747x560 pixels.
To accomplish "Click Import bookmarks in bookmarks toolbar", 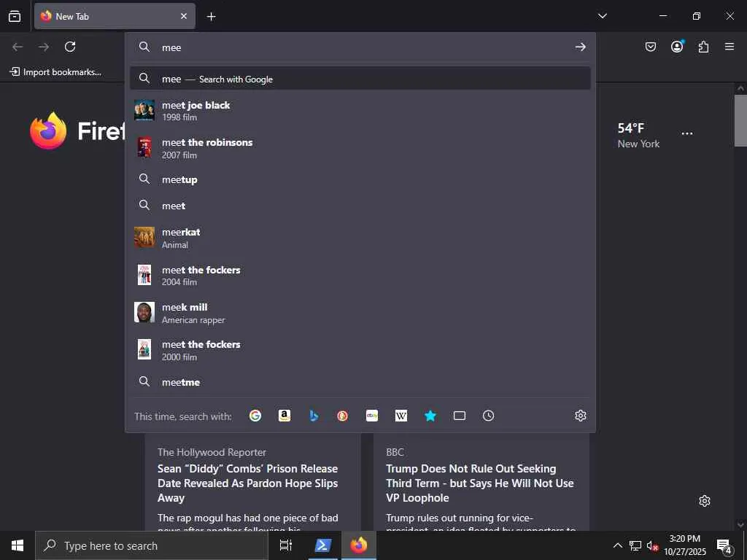I will pos(55,72).
